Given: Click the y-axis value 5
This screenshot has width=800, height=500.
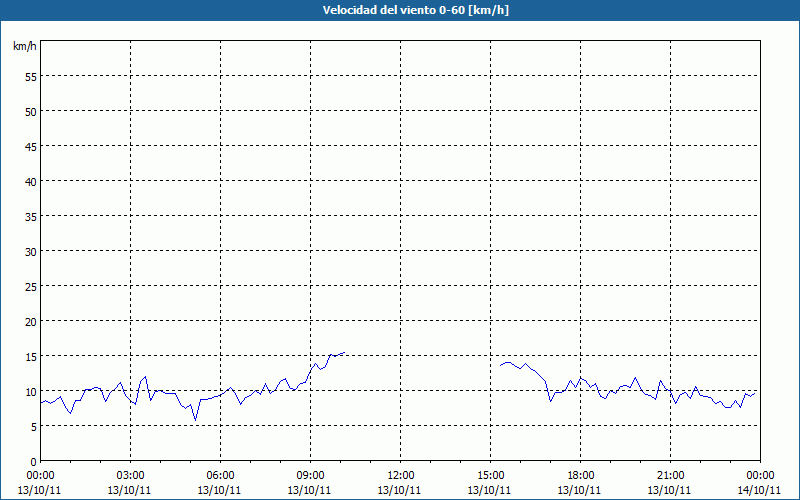Looking at the screenshot, I should coord(34,427).
